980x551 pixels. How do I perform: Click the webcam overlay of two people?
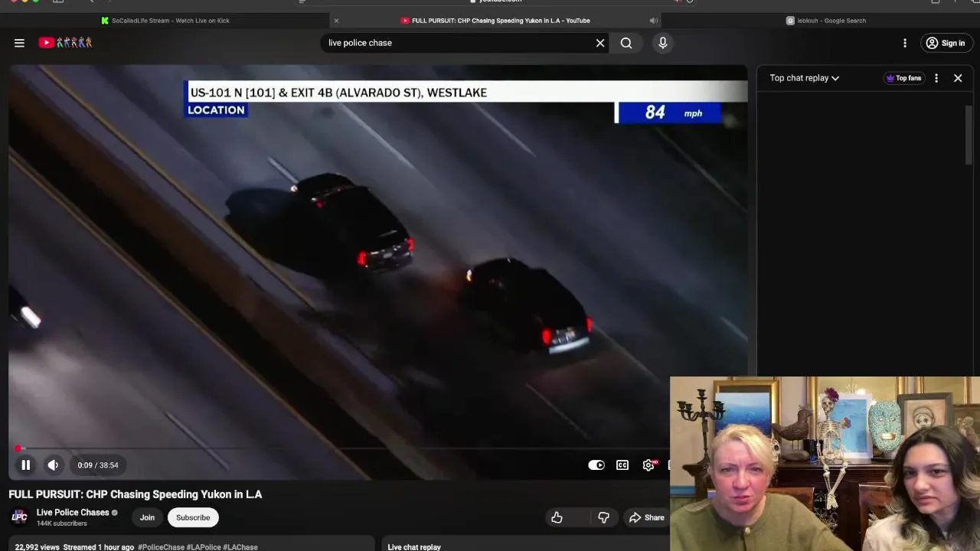pos(825,464)
